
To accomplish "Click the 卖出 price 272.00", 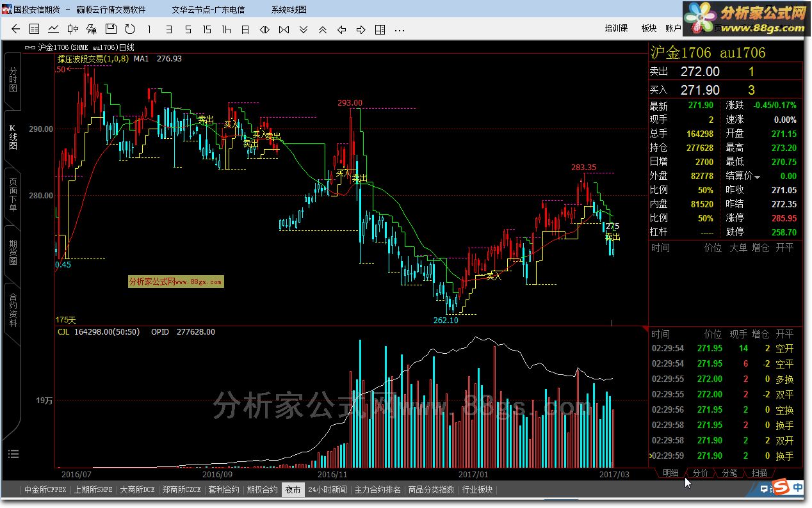I will pyautogui.click(x=700, y=72).
